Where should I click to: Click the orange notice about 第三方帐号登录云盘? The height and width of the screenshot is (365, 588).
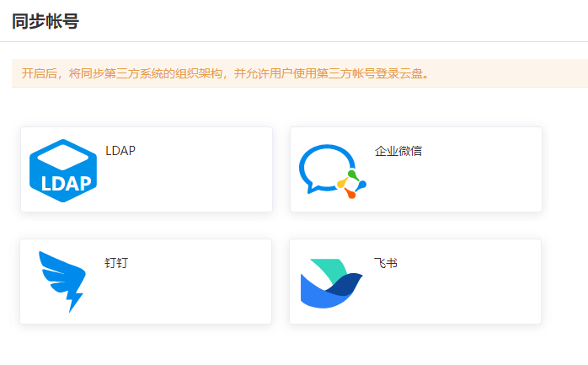click(300, 73)
